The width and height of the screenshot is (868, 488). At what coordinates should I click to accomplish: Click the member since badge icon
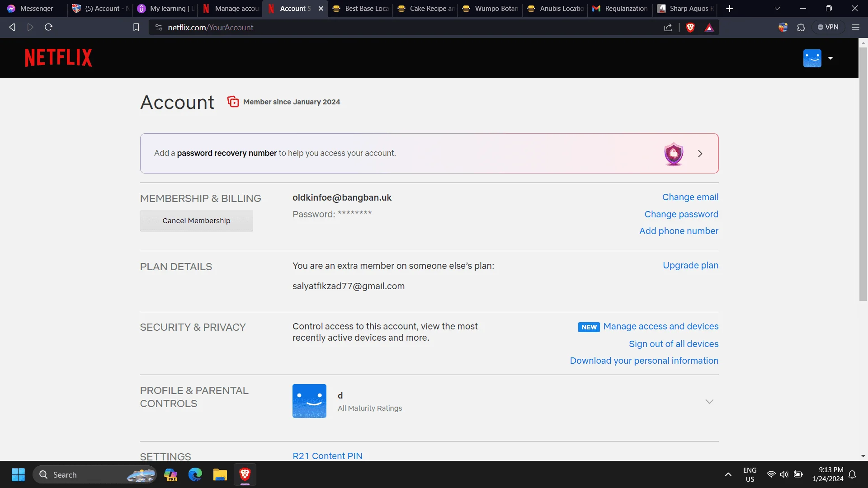(x=233, y=102)
